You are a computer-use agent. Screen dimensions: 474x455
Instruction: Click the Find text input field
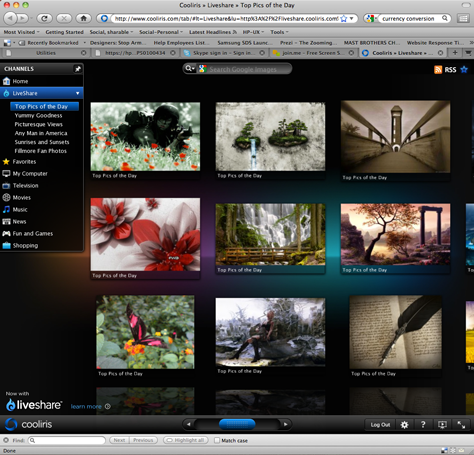(67, 440)
